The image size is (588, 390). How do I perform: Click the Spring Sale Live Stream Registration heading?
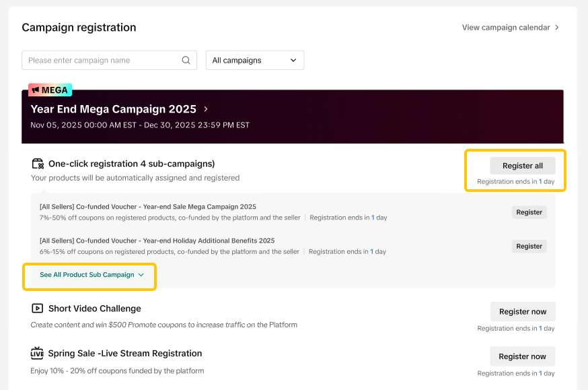pos(125,354)
